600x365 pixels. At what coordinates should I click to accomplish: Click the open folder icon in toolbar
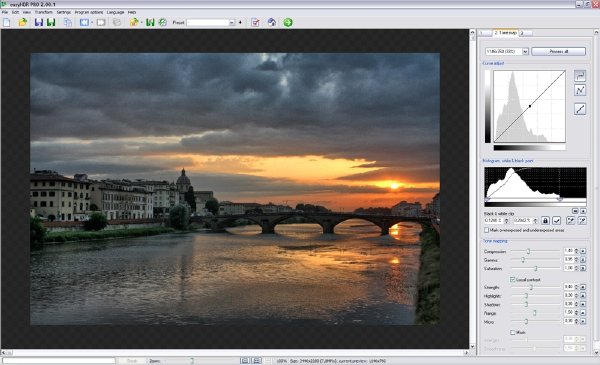pos(23,23)
